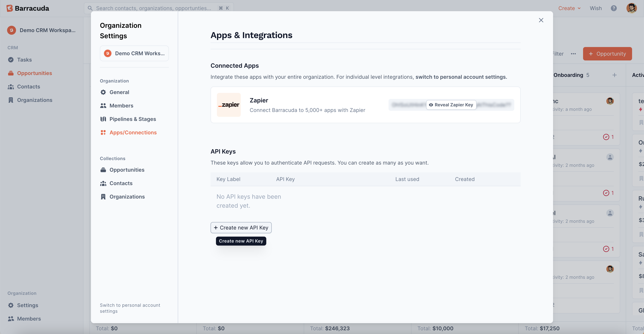Open Pipelines & Stages settings
The width and height of the screenshot is (644, 334).
(x=132, y=119)
